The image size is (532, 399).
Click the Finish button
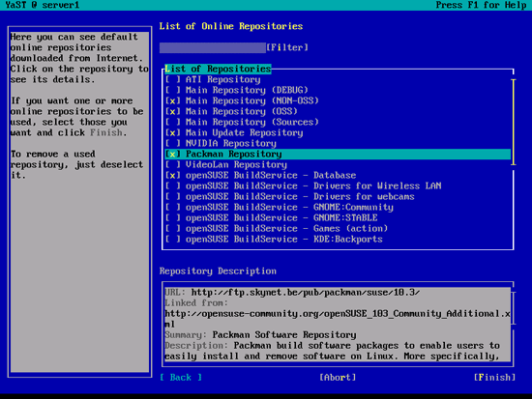[x=494, y=378]
